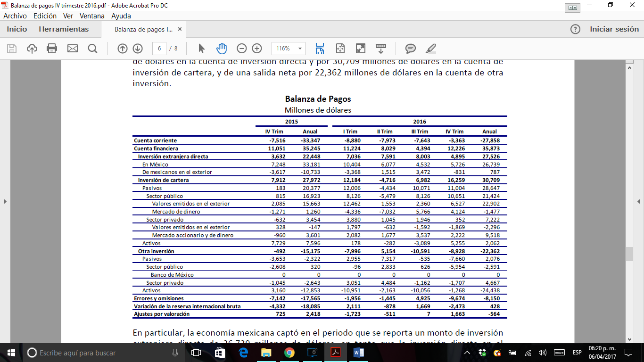Open the Ventana menu
Image resolution: width=644 pixels, height=362 pixels.
tap(92, 16)
